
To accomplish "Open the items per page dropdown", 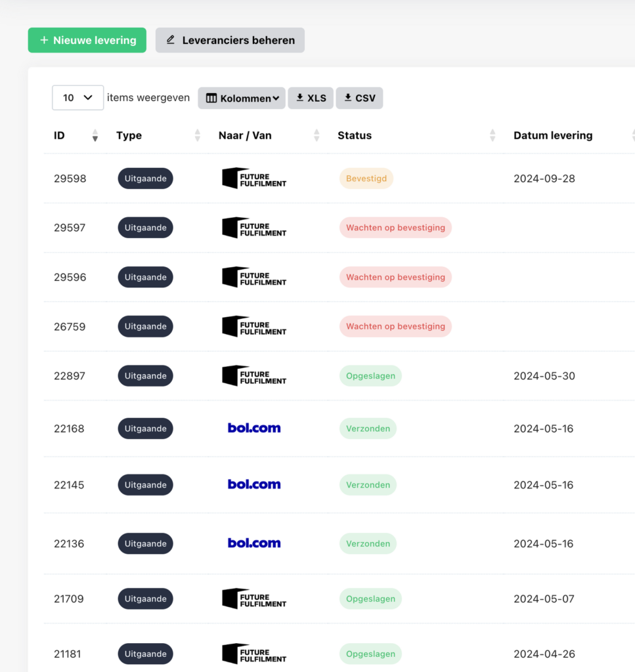I will coord(77,98).
